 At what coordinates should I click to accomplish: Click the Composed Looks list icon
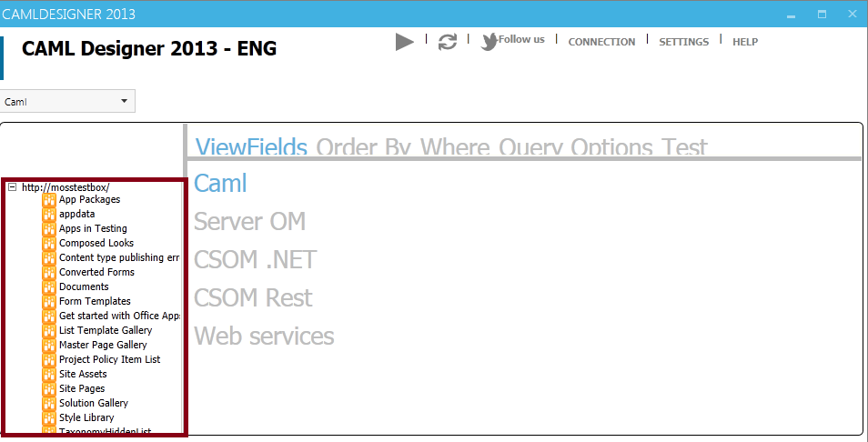(49, 243)
